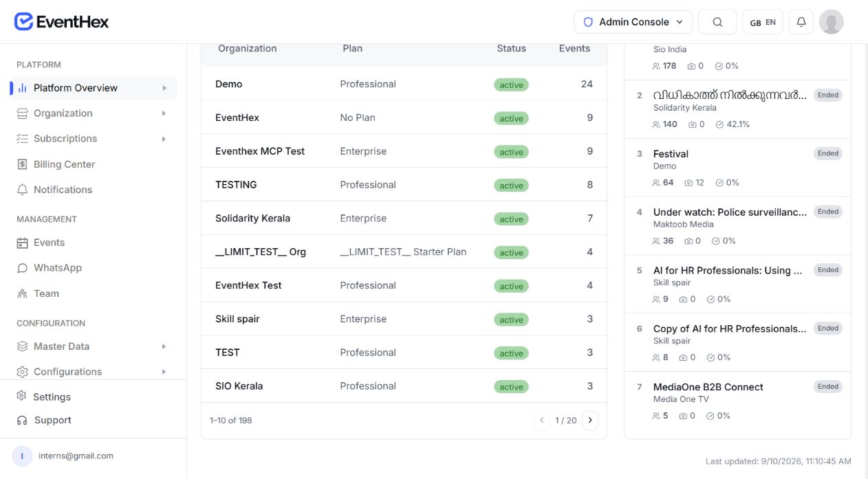Select the SIO Kerala organization row
Image resolution: width=868 pixels, height=479 pixels.
pos(404,386)
